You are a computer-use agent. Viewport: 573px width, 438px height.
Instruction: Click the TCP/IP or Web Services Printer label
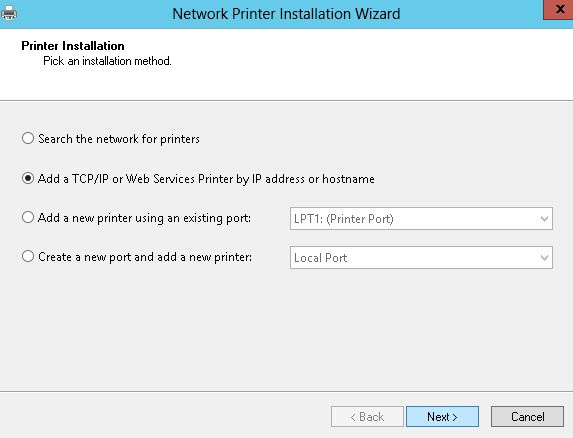pyautogui.click(x=206, y=179)
